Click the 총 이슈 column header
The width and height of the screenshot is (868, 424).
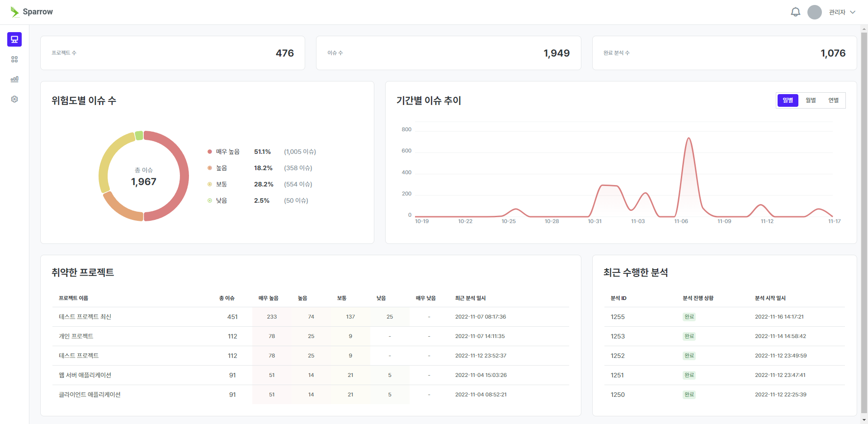coord(226,298)
